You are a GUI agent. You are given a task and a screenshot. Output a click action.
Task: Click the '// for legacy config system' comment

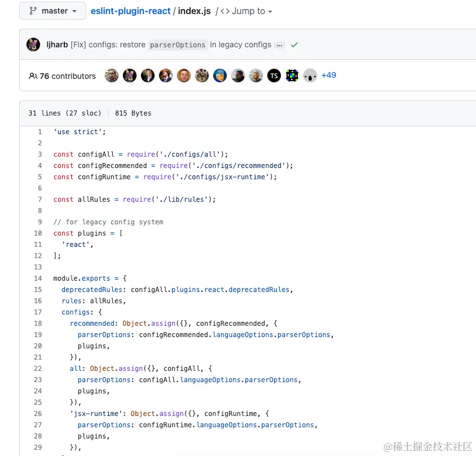point(108,222)
